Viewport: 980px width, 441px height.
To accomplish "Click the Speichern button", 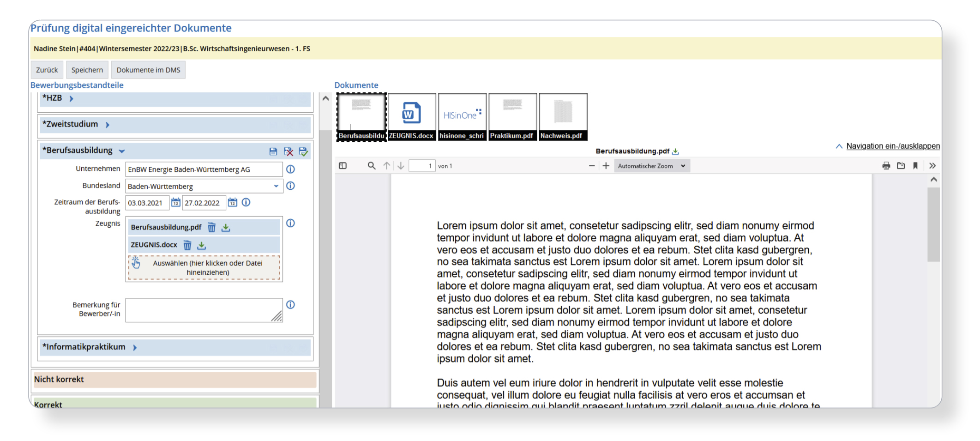I will click(x=87, y=70).
